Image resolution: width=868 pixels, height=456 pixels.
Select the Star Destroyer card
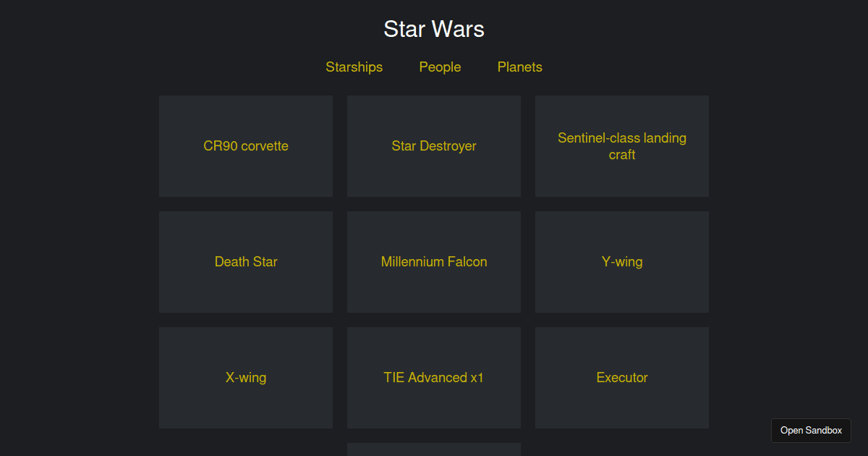point(433,146)
